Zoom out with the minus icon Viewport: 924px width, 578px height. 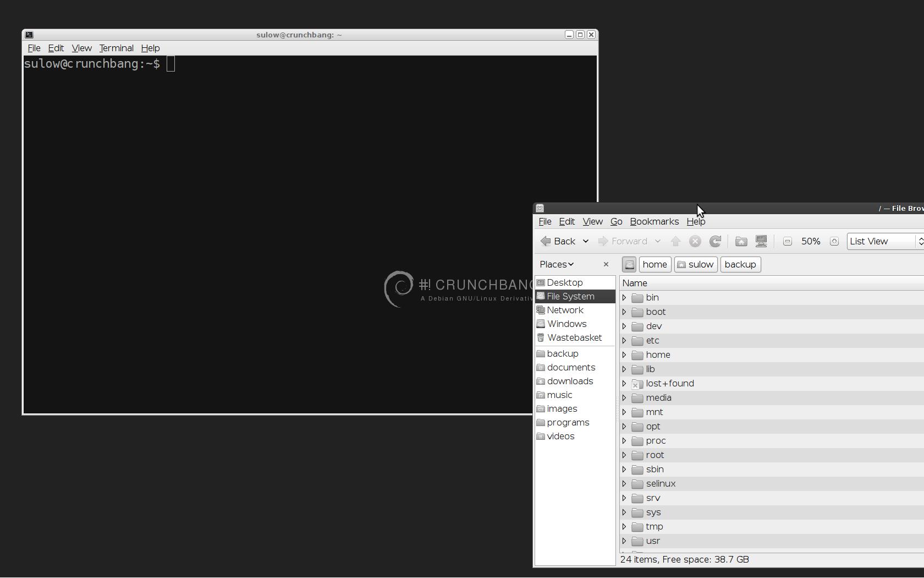point(788,242)
